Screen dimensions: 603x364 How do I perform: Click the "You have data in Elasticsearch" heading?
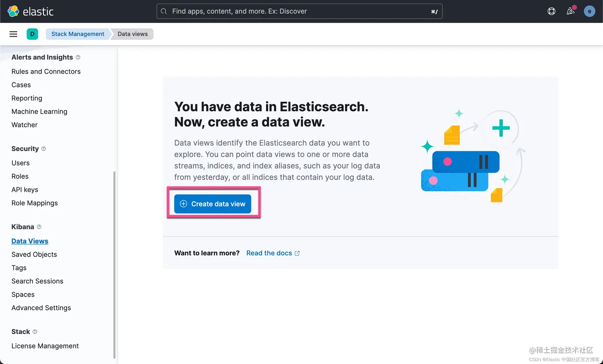click(271, 114)
